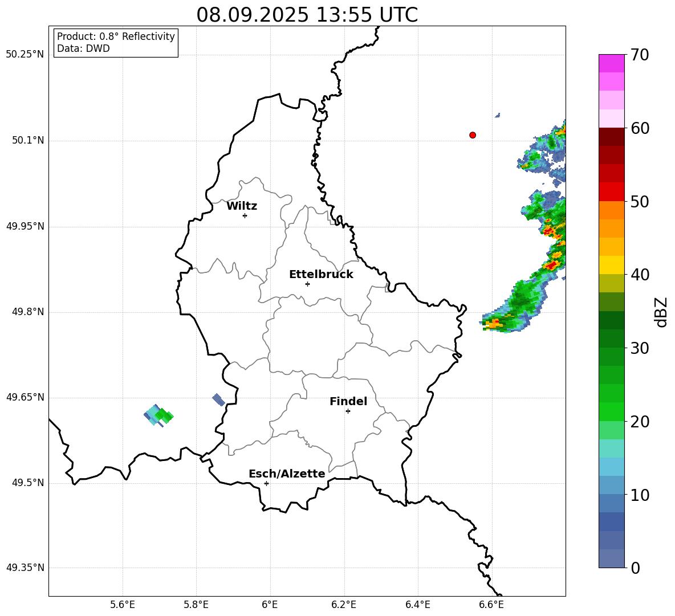Click the cross marker under Esch/Alzette
This screenshot has height=616, width=675.
(266, 483)
